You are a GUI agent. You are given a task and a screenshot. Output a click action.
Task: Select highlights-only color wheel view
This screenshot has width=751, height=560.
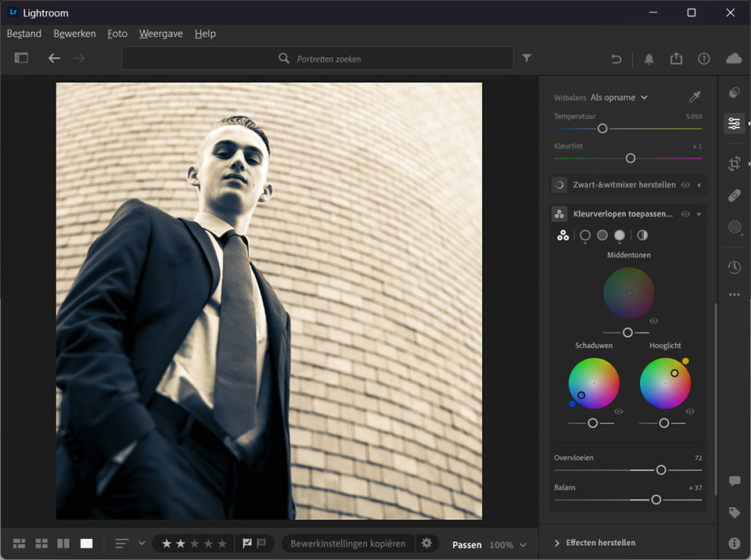[620, 235]
